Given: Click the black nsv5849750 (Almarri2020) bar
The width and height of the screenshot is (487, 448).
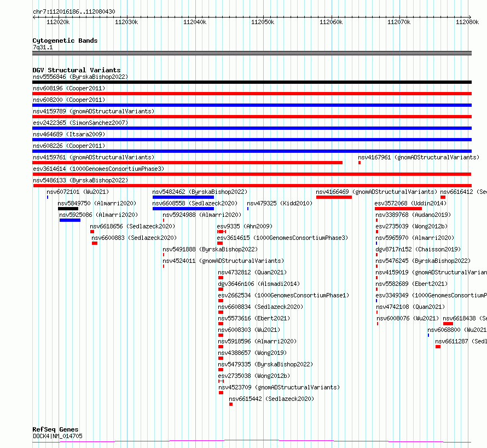Looking at the screenshot, I should 68,209.
